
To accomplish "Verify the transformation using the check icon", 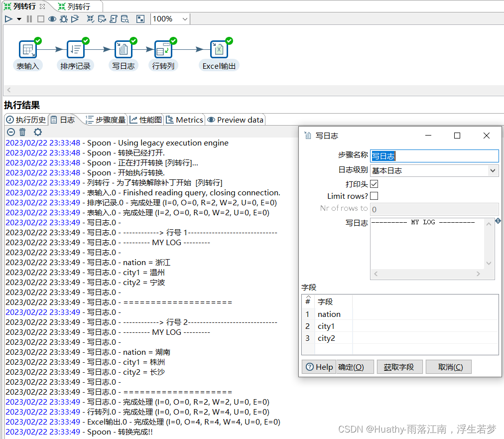I will (x=91, y=19).
